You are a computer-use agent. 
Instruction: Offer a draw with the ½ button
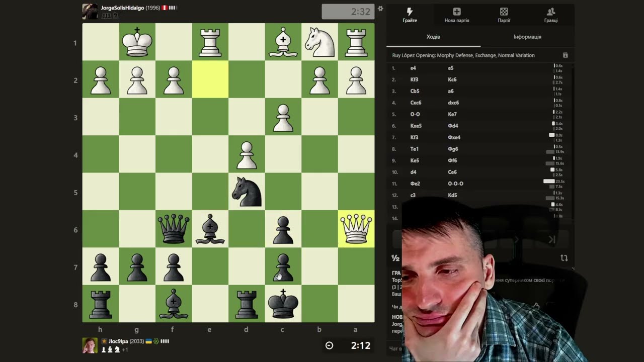coord(395,258)
